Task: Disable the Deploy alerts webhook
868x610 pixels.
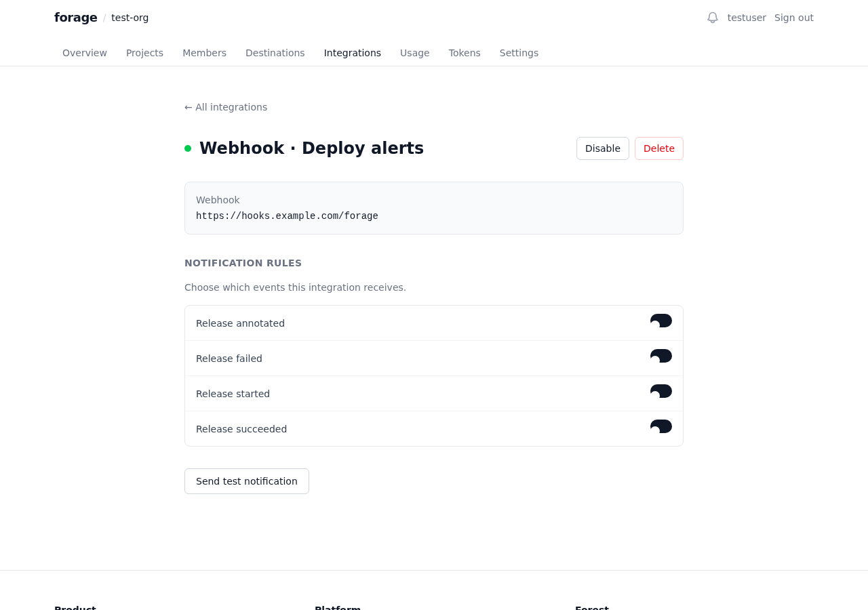Action: 602,148
